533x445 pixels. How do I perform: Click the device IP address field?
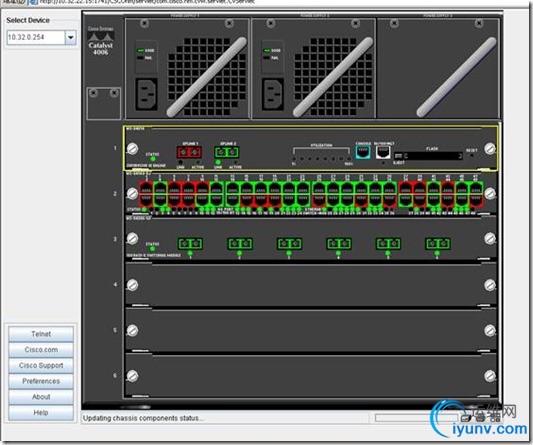(36, 37)
